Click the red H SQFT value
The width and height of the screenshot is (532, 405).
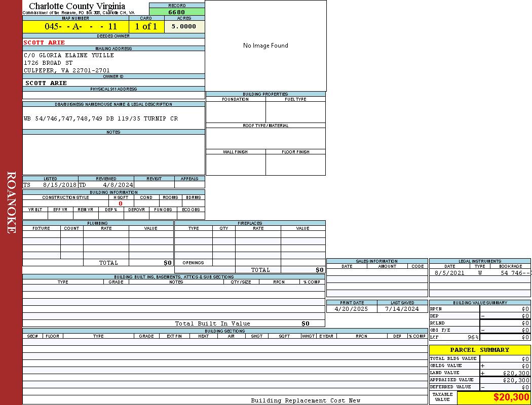pos(121,204)
